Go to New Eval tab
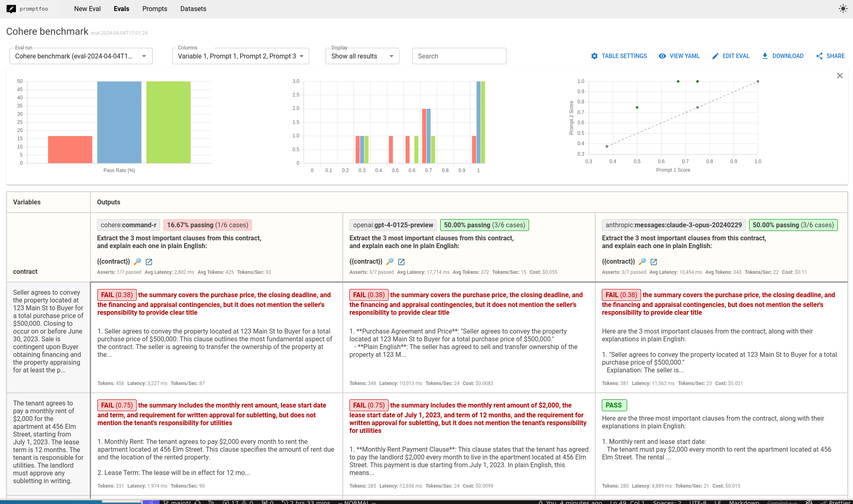The image size is (853, 504). tap(87, 9)
